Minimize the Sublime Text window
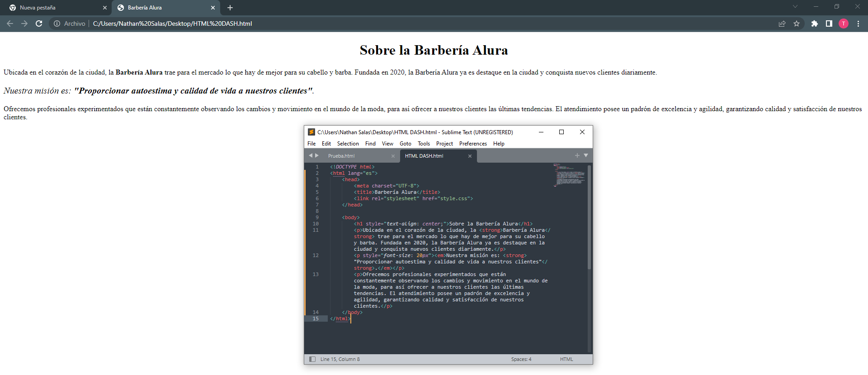This screenshot has width=868, height=375. tap(541, 132)
